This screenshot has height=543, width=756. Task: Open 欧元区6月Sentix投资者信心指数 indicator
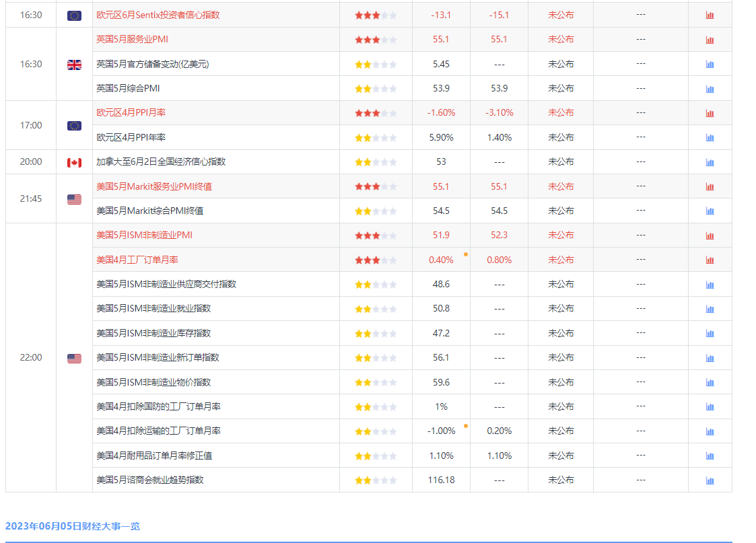coord(158,15)
